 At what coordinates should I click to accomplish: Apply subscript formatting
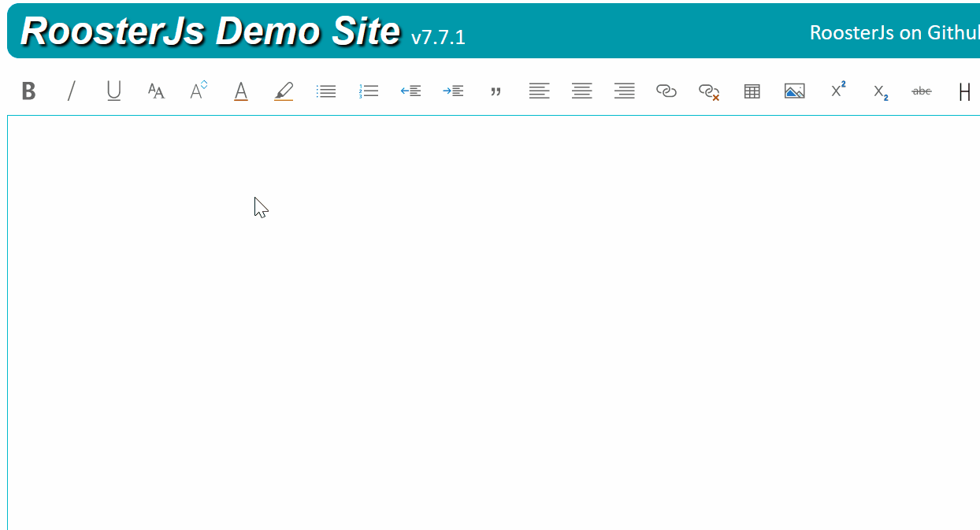[x=879, y=91]
